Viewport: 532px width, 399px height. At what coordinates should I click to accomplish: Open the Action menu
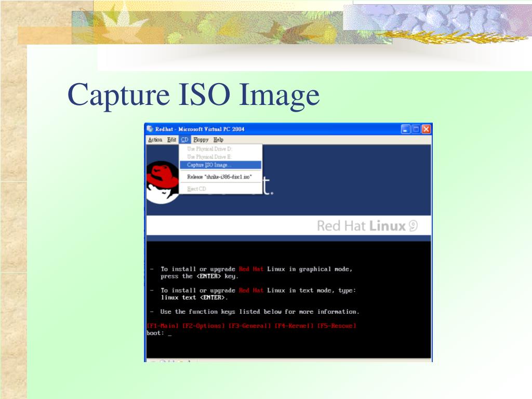(155, 140)
